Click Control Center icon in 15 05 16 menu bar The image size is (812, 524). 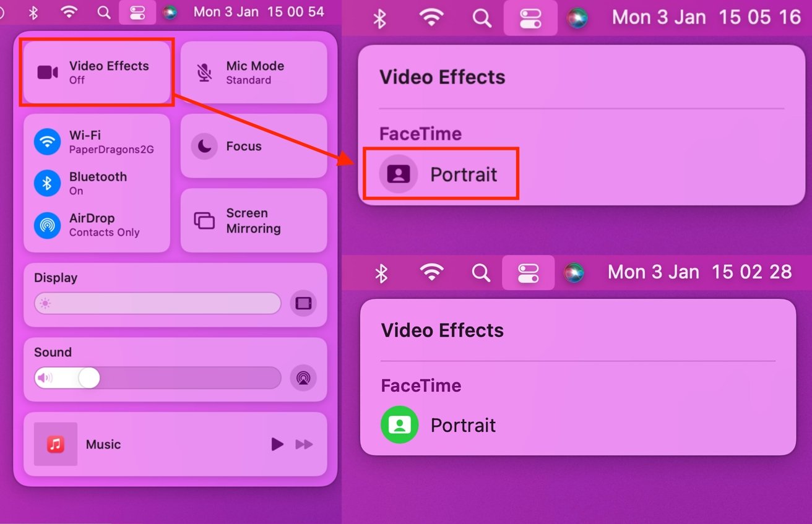(530, 18)
